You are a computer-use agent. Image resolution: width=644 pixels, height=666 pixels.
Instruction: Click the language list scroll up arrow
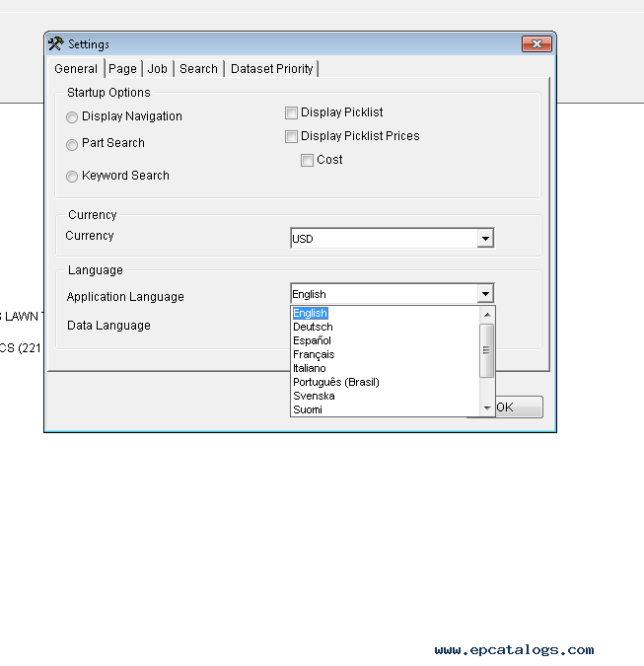486,314
